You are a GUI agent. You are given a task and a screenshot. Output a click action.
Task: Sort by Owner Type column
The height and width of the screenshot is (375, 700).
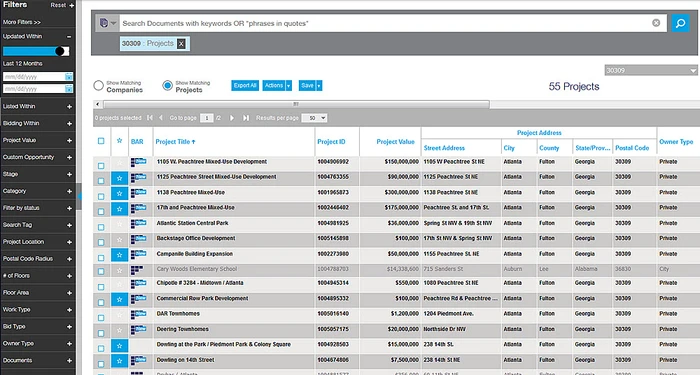(x=676, y=142)
